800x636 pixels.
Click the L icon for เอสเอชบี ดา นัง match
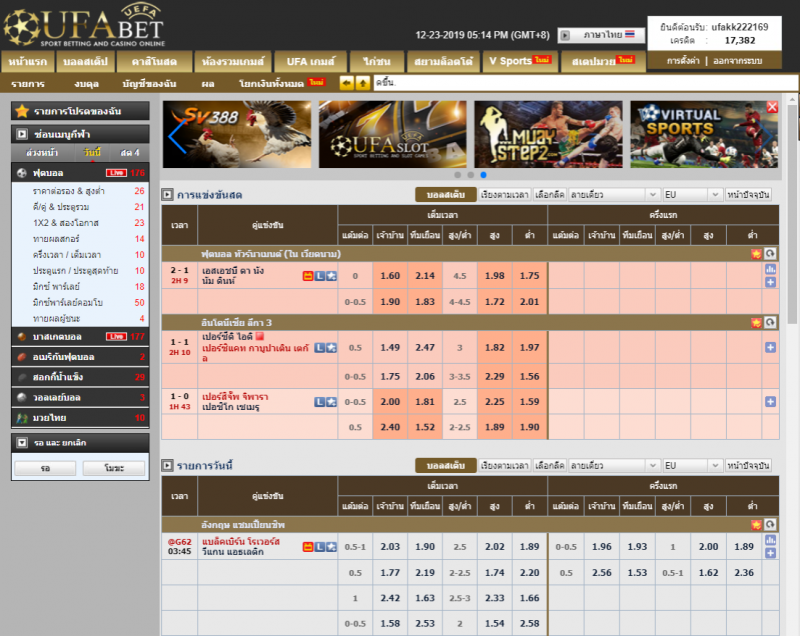(x=320, y=276)
